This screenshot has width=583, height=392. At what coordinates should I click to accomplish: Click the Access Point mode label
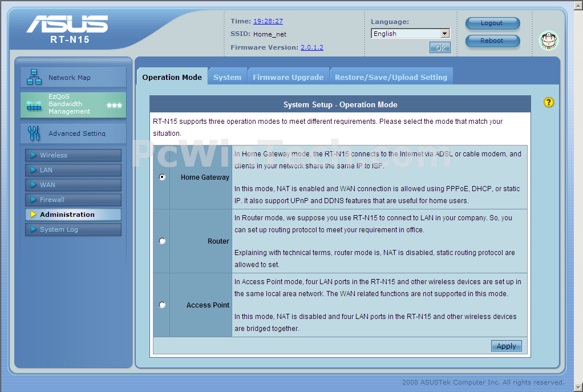[208, 305]
